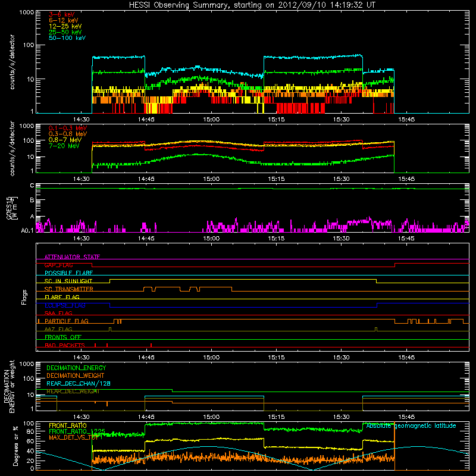The image size is (476, 476).
Task: Click the FRONT_RATIO_1225 legend label
Action: [x=77, y=431]
